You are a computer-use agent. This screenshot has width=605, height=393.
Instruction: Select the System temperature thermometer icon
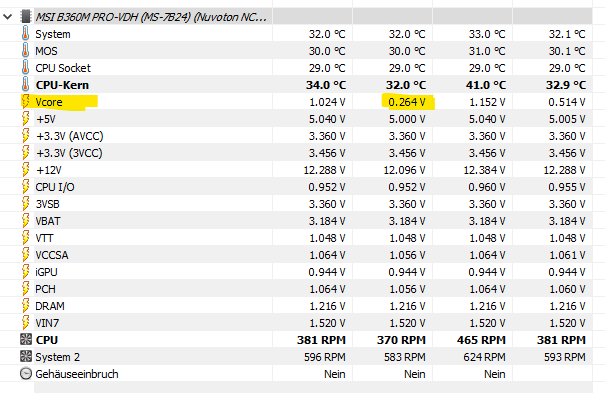pyautogui.click(x=25, y=34)
